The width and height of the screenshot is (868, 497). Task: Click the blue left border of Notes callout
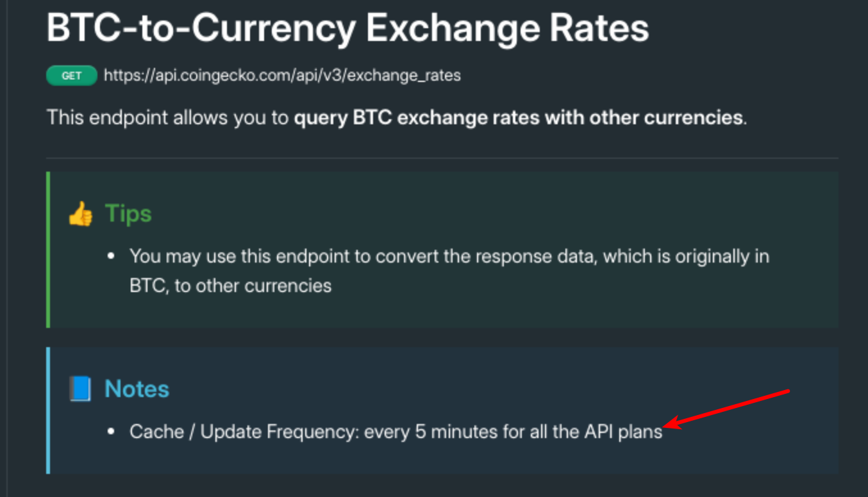(48, 410)
